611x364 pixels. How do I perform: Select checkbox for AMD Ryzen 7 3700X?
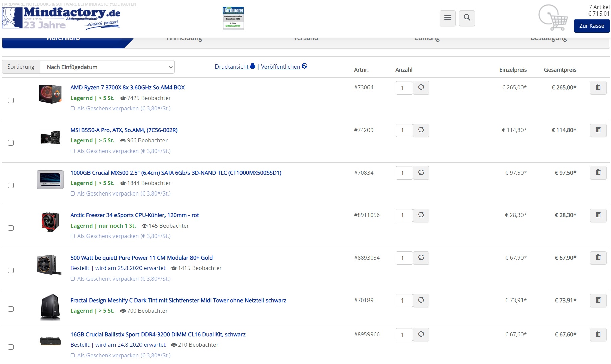pyautogui.click(x=11, y=100)
